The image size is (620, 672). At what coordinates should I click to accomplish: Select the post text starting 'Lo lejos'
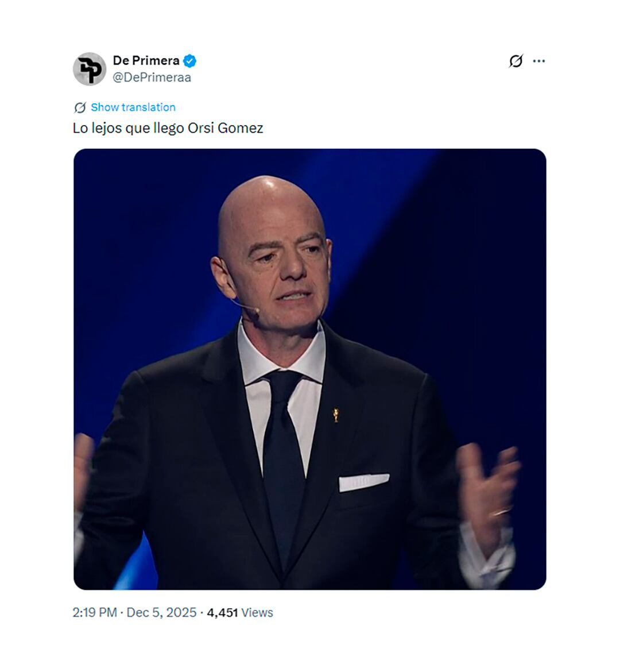click(168, 128)
